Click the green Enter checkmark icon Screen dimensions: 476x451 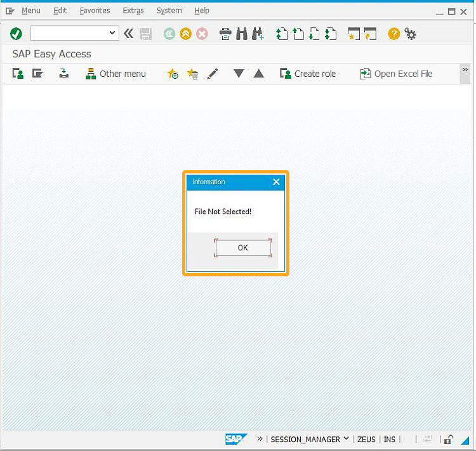16,34
